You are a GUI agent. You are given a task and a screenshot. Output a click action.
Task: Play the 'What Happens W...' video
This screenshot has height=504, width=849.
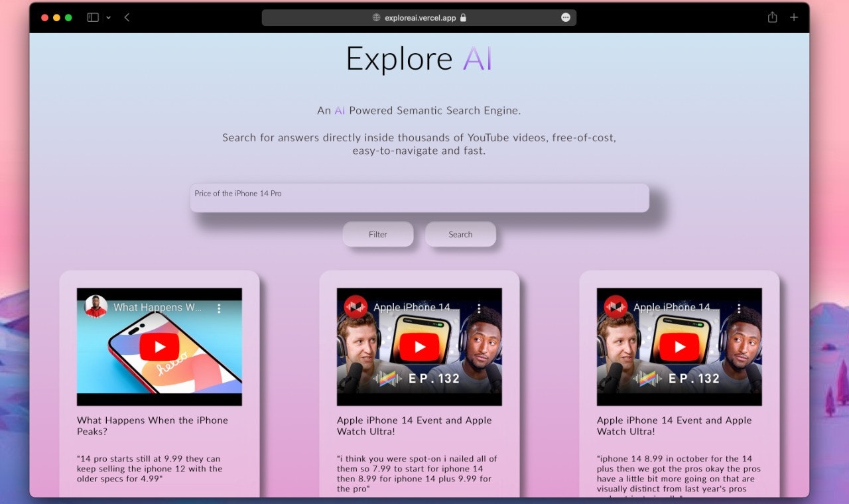click(159, 347)
